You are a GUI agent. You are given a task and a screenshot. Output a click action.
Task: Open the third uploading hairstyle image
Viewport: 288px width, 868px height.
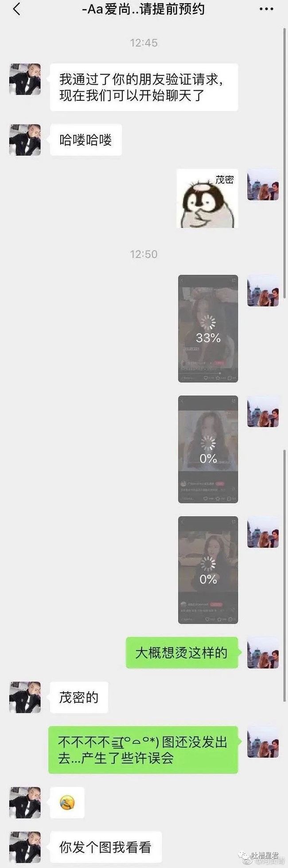208,570
